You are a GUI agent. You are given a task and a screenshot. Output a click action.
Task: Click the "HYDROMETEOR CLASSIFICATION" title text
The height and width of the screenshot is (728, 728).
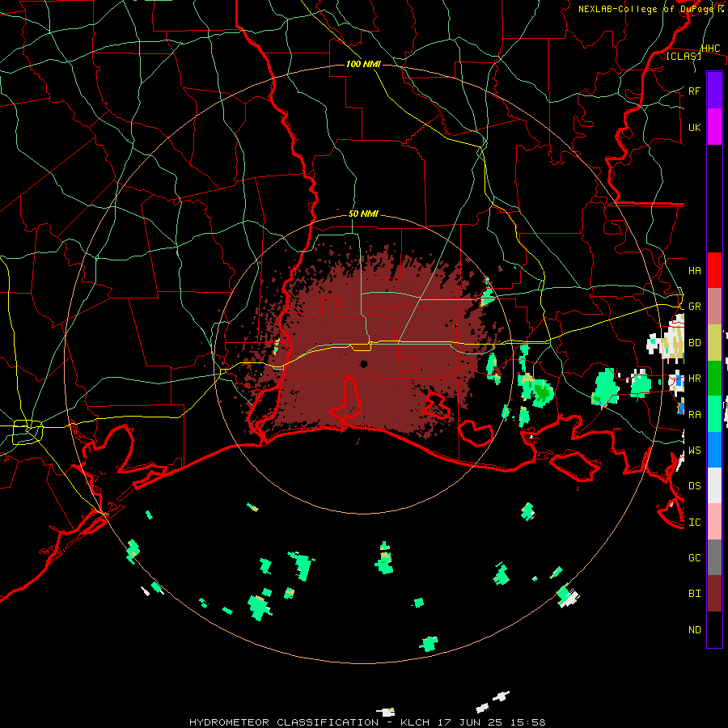pyautogui.click(x=284, y=722)
